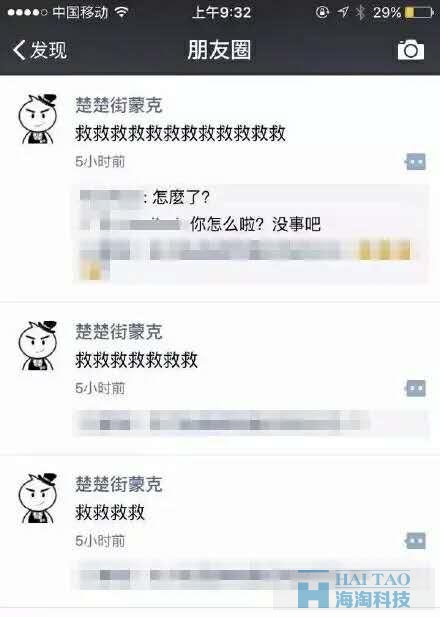Tap the 朋友圈 title in header
This screenshot has width=440, height=617.
point(219,50)
